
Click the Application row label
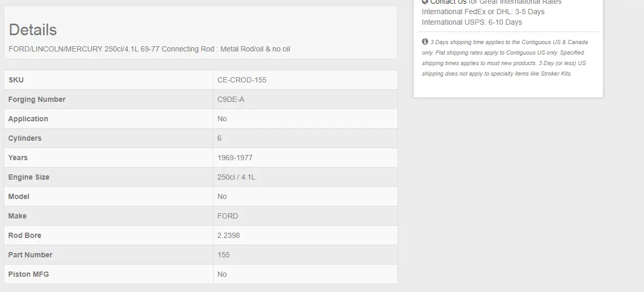(28, 119)
